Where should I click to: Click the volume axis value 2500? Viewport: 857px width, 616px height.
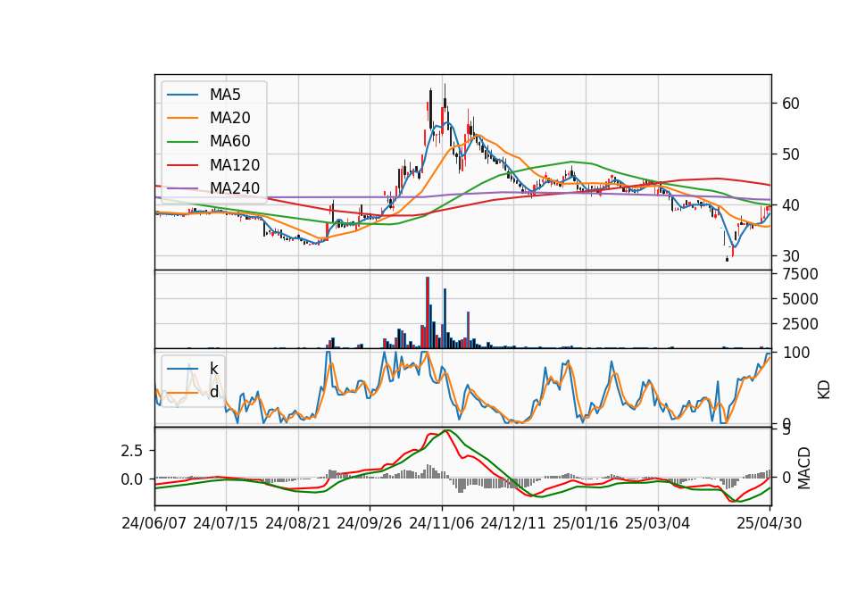801,324
